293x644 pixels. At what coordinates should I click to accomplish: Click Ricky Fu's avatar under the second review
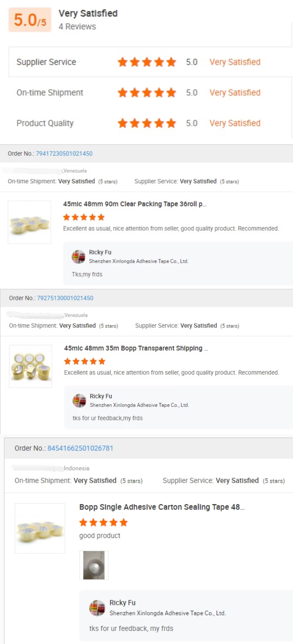[x=79, y=400]
